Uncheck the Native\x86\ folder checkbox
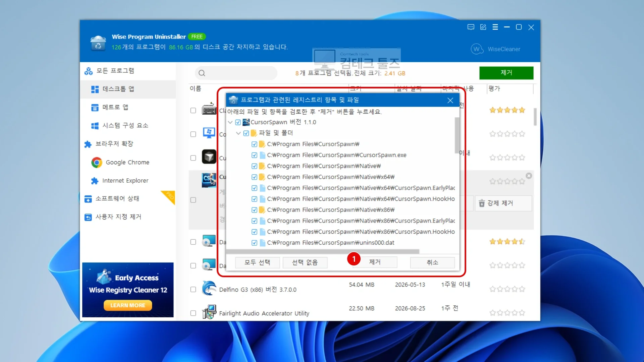Image resolution: width=644 pixels, height=362 pixels. click(x=254, y=210)
